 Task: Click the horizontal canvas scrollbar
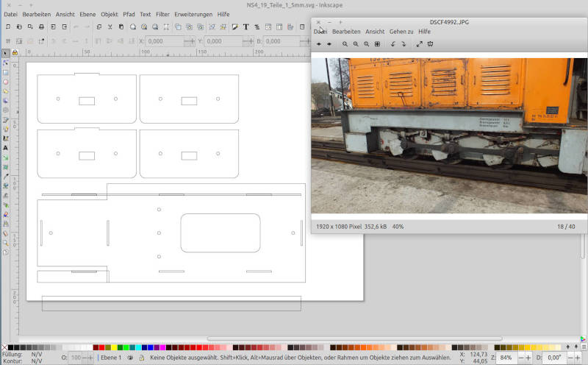[x=354, y=339]
